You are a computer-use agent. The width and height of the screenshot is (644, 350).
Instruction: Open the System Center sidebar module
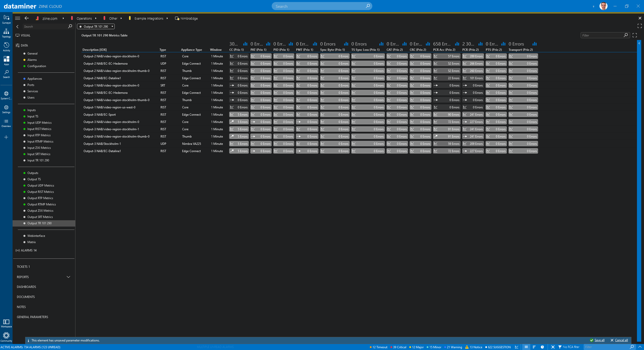6,95
